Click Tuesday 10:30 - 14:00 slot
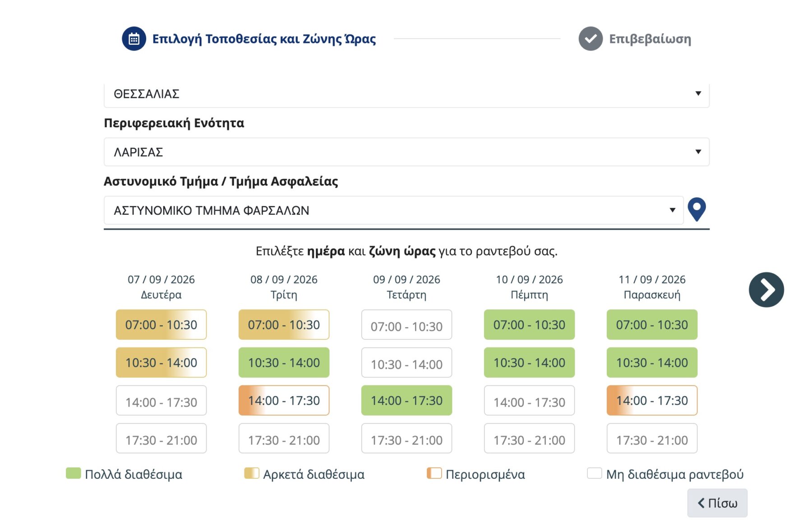812x528 pixels. click(284, 362)
